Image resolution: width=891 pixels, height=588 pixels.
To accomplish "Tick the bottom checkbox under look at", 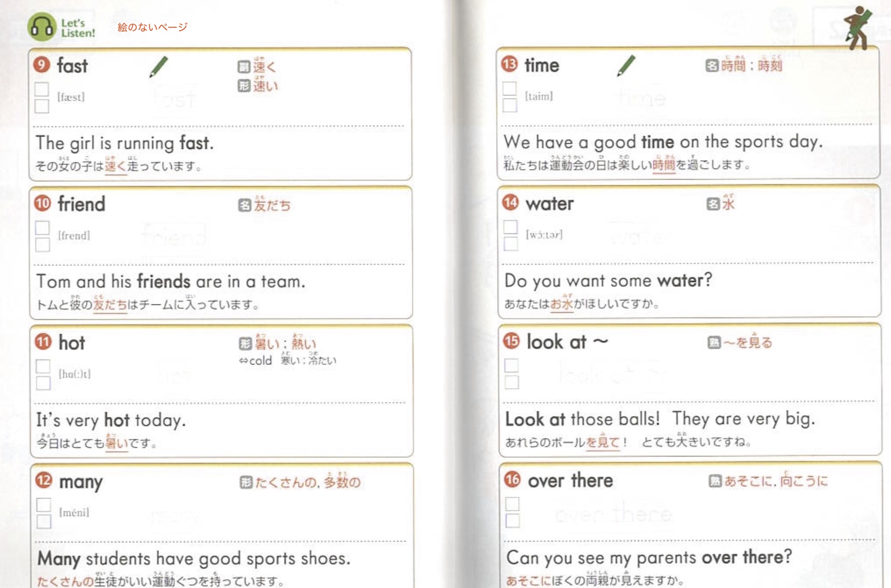I will tap(511, 382).
